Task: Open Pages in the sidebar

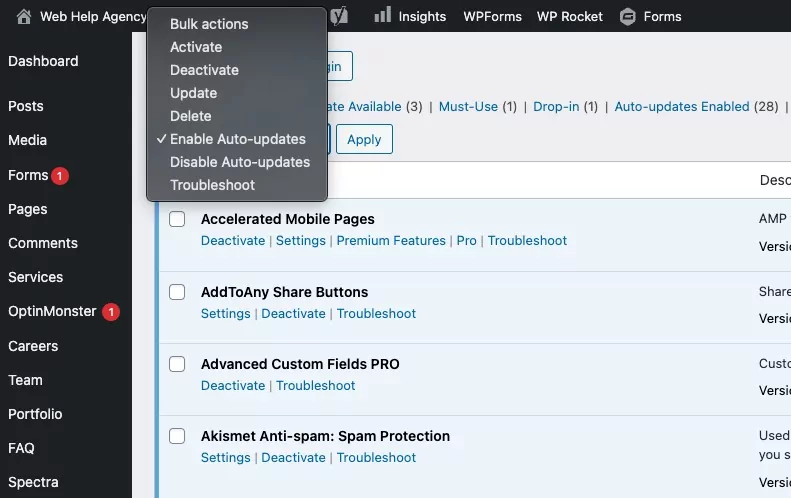Action: point(28,209)
